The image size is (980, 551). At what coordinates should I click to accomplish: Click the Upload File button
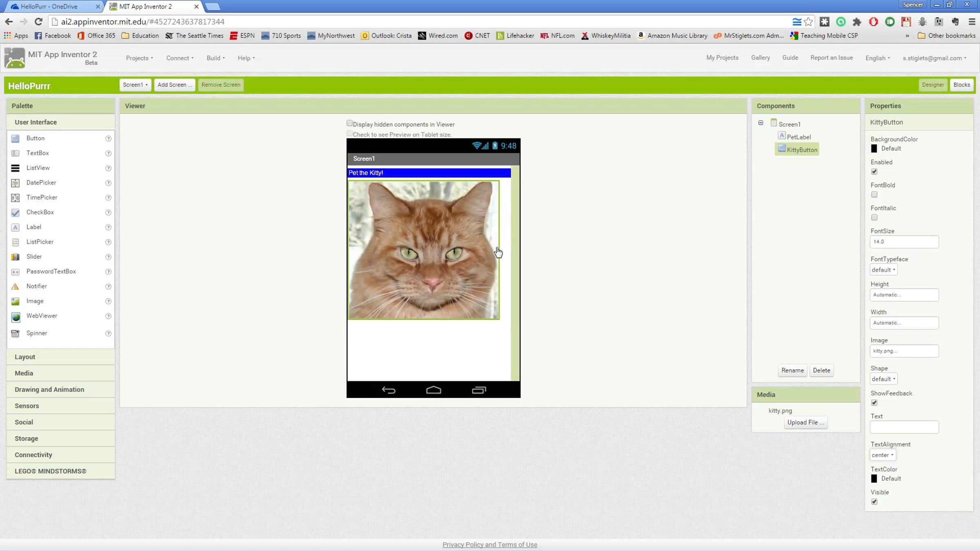(x=805, y=422)
